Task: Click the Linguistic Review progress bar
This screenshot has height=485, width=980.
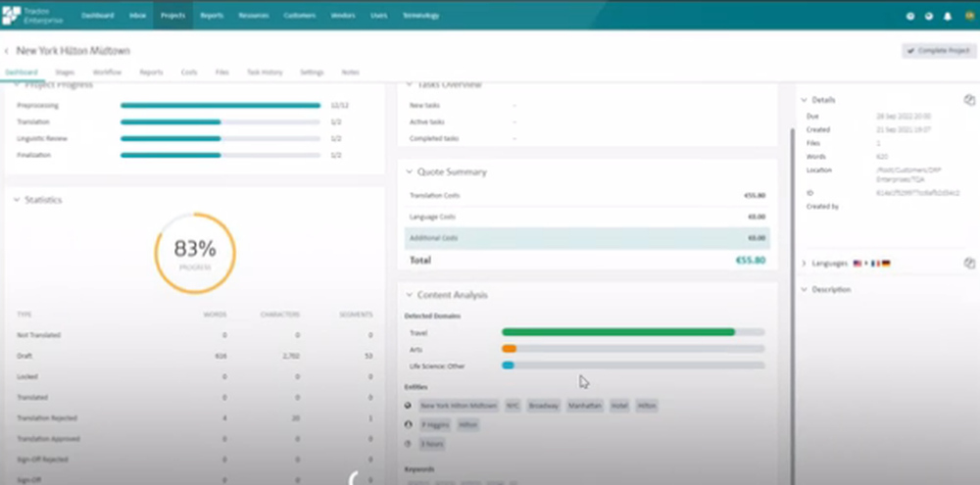Action: 220,139
